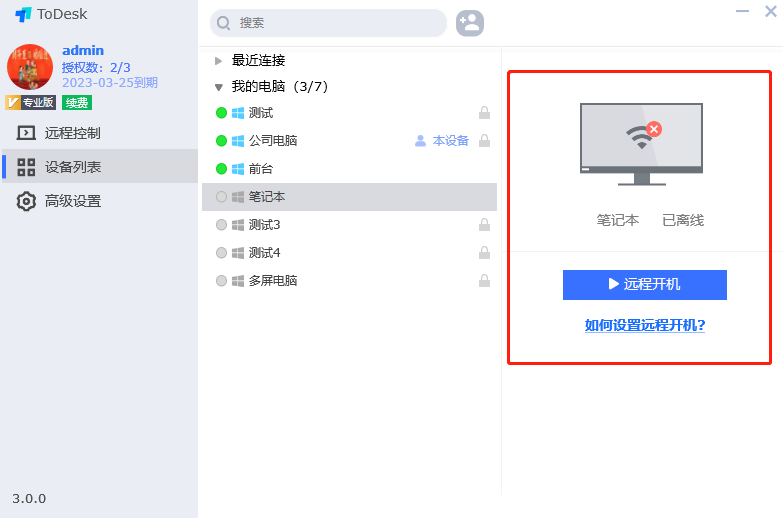
Task: Click the 已离线 status text
Action: point(683,220)
